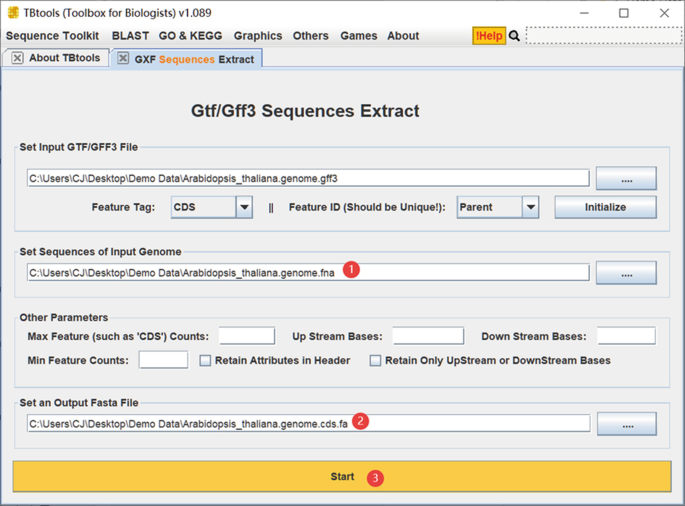Focus the Max Feature Counts field

pos(246,336)
